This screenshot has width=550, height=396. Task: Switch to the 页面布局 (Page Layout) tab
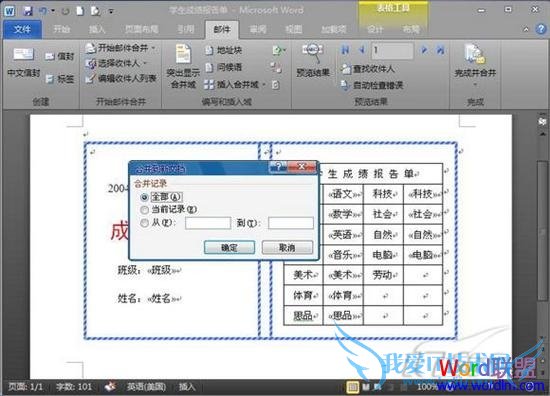click(x=141, y=29)
